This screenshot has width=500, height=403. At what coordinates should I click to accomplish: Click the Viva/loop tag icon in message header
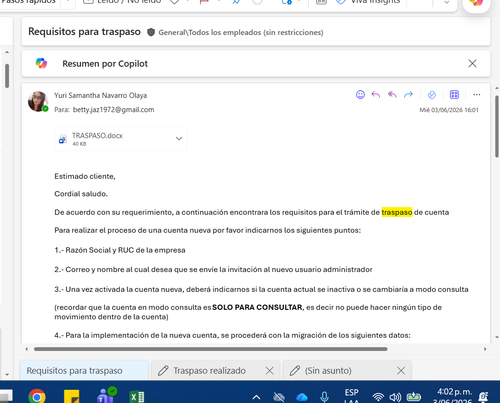point(432,95)
